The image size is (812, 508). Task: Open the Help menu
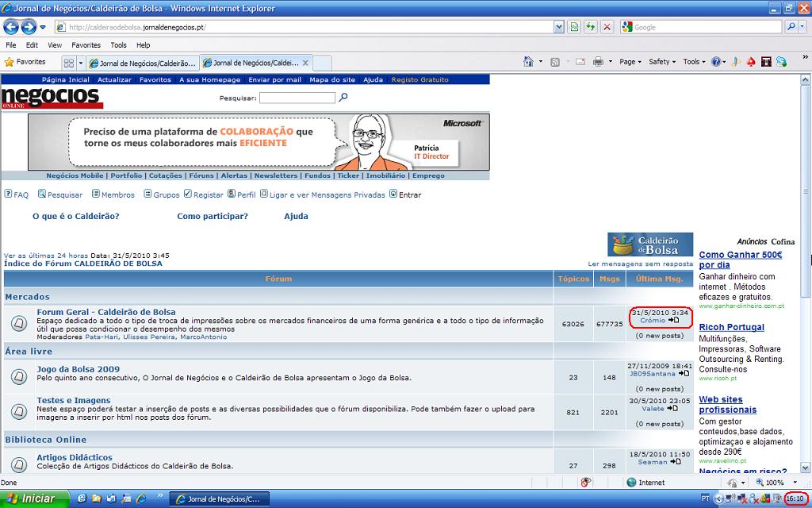(143, 45)
